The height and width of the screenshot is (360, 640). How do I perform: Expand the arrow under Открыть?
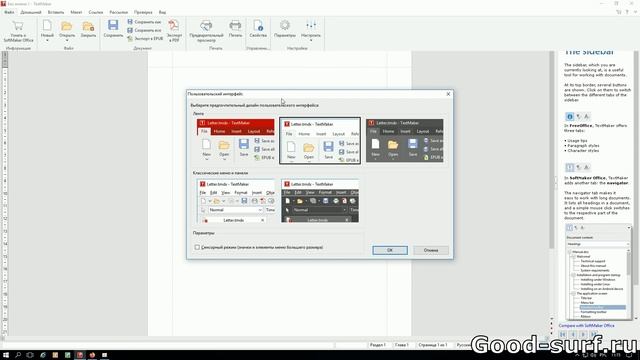pos(67,40)
